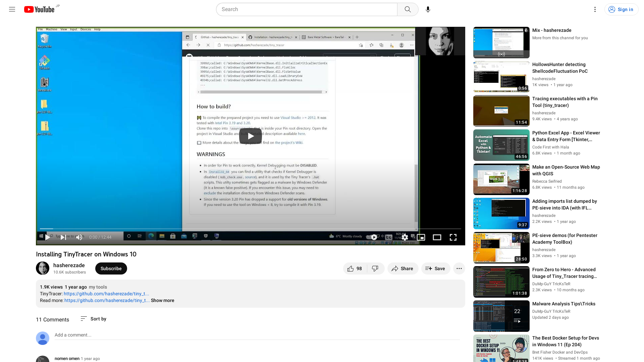This screenshot has height=362, width=644.
Task: Open the Best Docker Setup thumbnail
Action: tap(501, 348)
